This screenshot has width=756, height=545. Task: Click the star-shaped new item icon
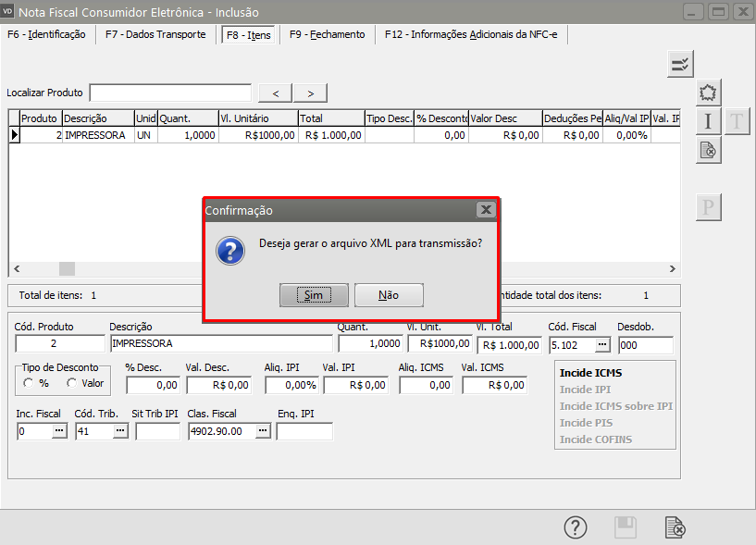pos(708,93)
